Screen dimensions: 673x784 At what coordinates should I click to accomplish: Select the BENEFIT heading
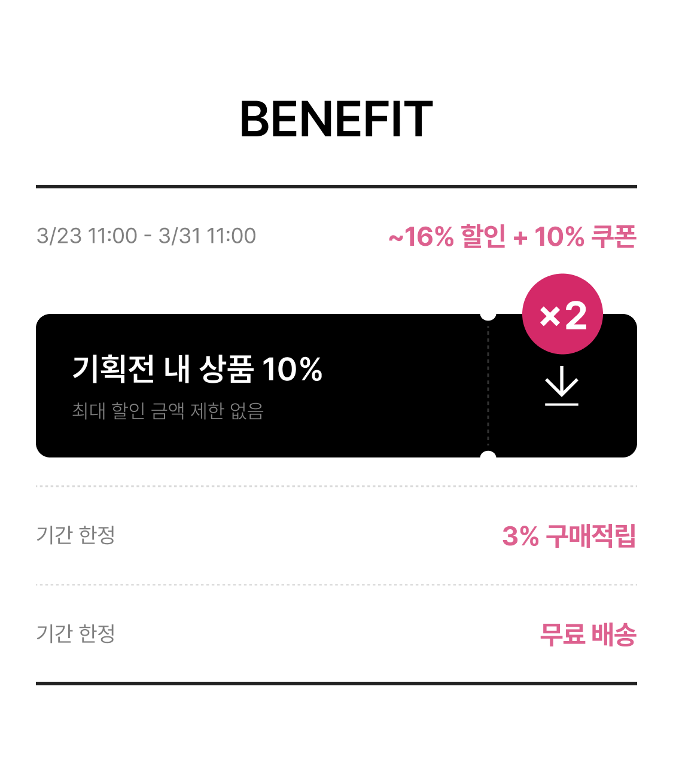[x=336, y=120]
